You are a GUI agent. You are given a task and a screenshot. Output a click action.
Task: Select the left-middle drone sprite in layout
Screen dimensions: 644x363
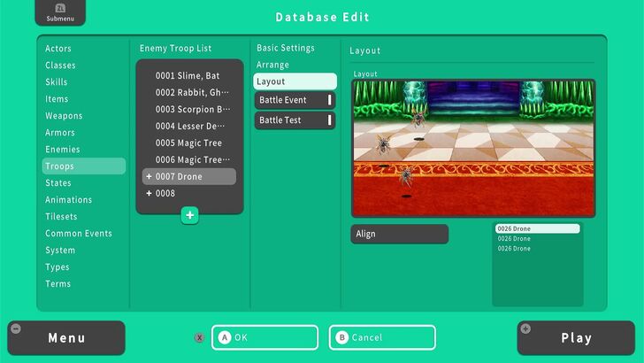[x=383, y=144]
